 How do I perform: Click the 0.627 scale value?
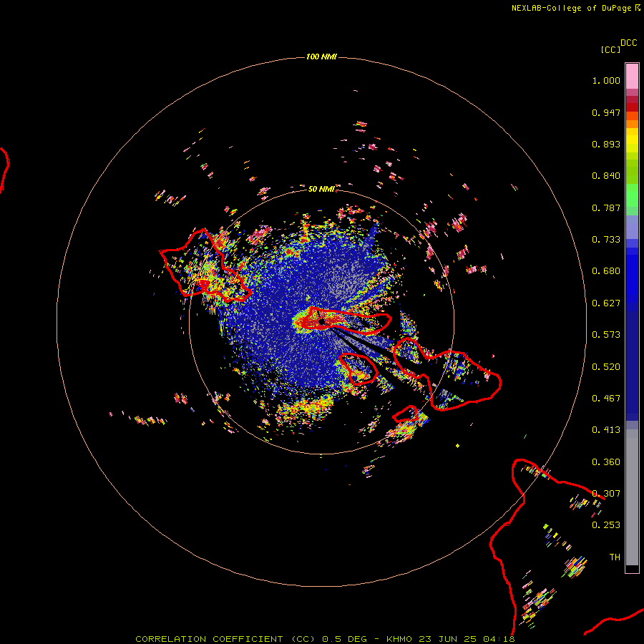[606, 303]
